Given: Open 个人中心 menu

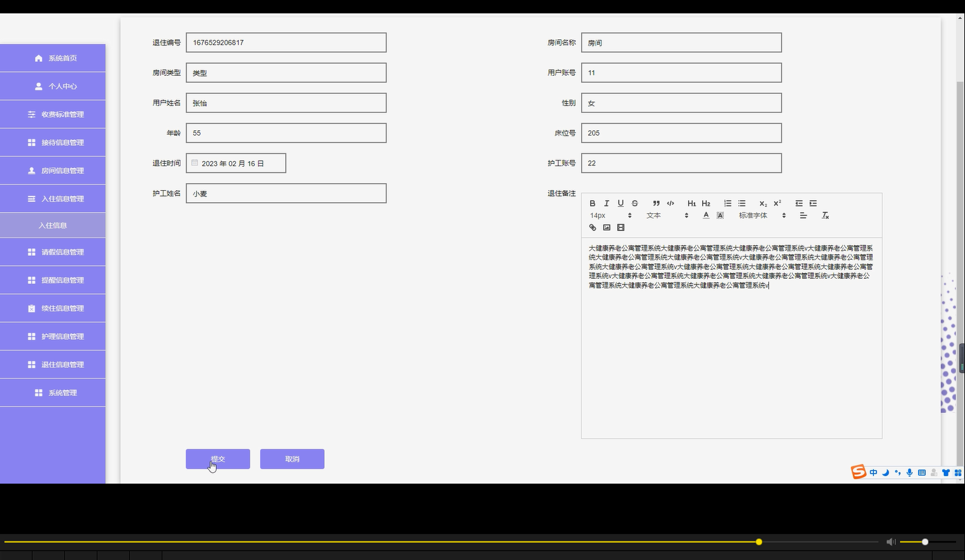Looking at the screenshot, I should (x=53, y=86).
